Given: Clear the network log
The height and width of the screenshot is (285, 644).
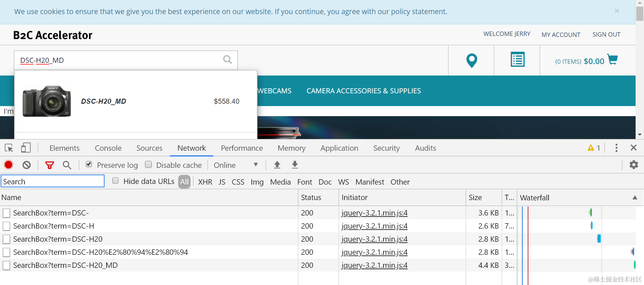Looking at the screenshot, I should click(x=27, y=165).
